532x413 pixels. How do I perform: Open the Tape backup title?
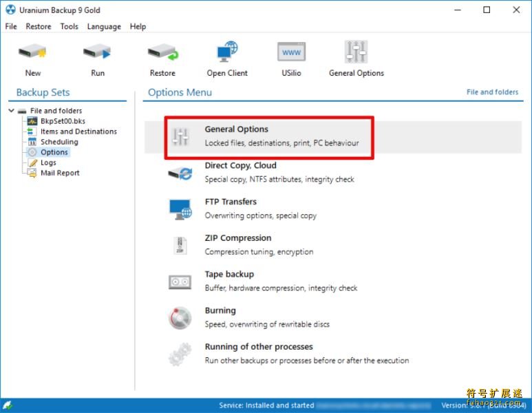point(229,274)
